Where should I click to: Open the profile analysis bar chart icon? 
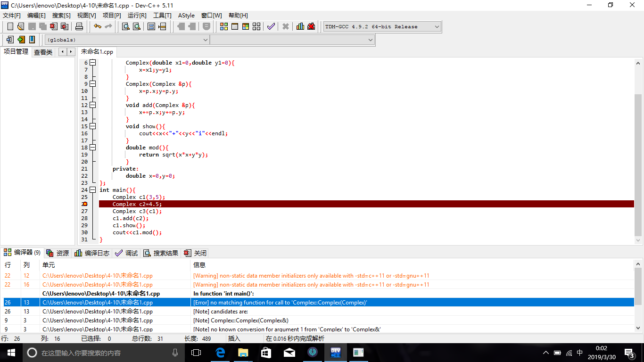(300, 26)
